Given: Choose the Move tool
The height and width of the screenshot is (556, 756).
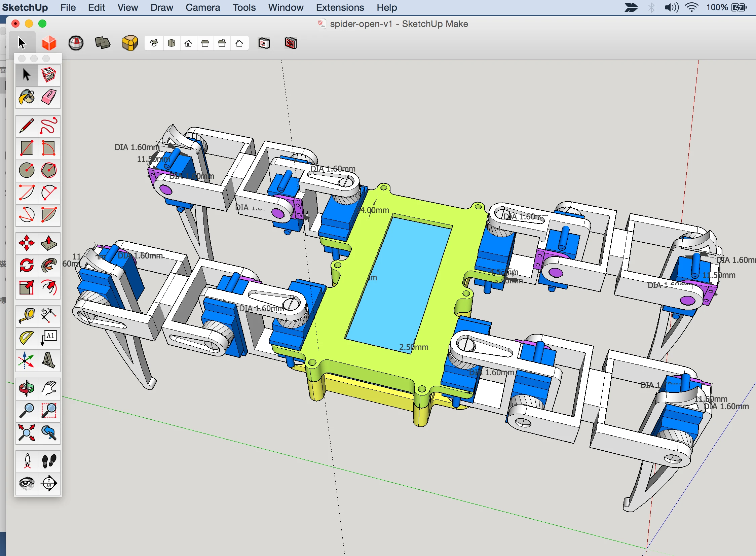Looking at the screenshot, I should tap(27, 243).
